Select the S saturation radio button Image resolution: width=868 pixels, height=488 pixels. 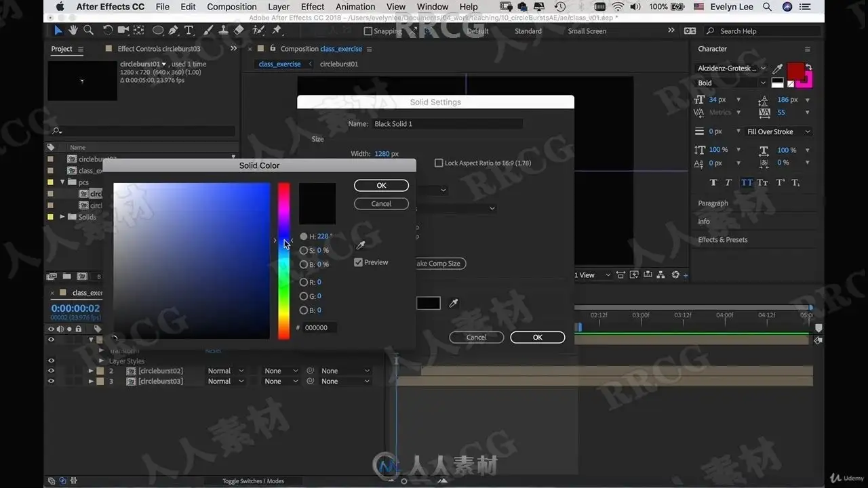[x=304, y=250]
